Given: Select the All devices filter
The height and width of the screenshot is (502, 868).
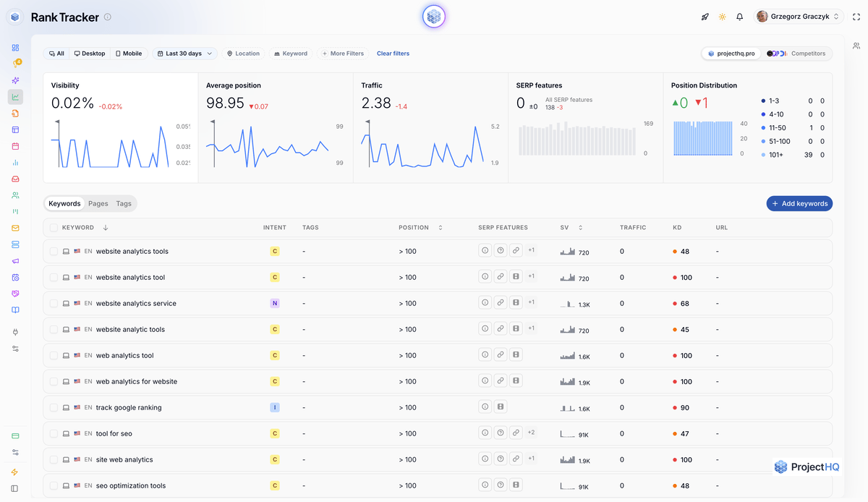Looking at the screenshot, I should pos(56,54).
